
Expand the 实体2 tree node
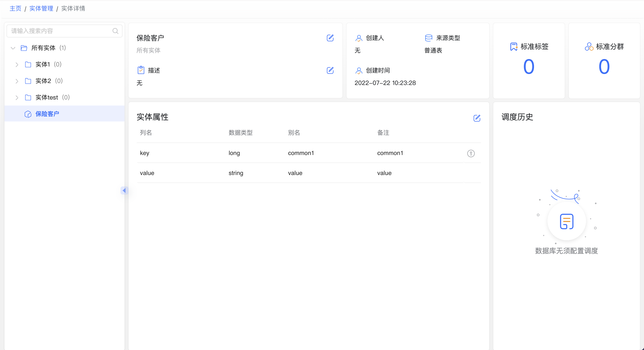click(17, 81)
